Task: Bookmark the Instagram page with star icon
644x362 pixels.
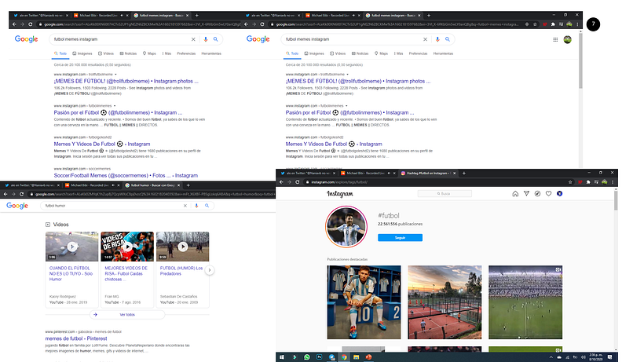Action: (570, 182)
